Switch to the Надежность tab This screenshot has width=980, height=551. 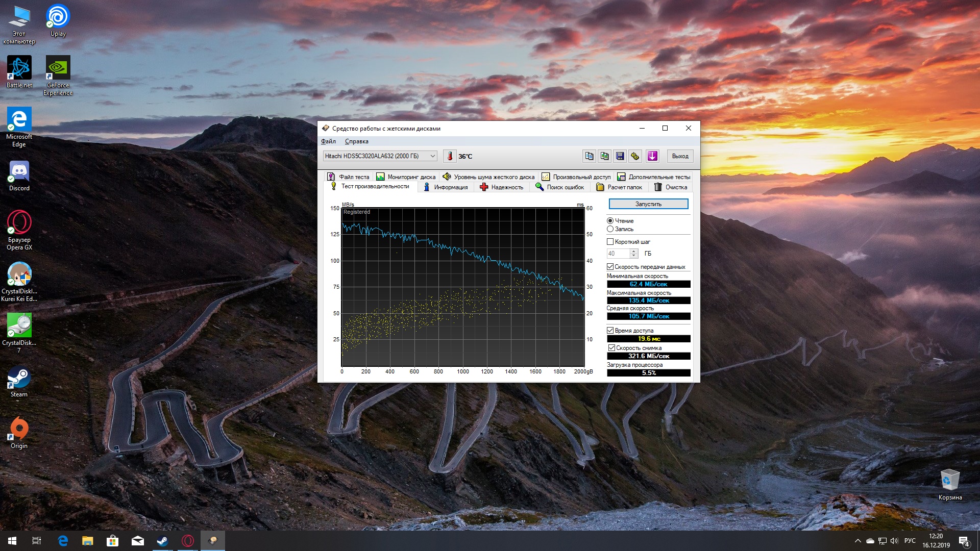[x=501, y=187]
